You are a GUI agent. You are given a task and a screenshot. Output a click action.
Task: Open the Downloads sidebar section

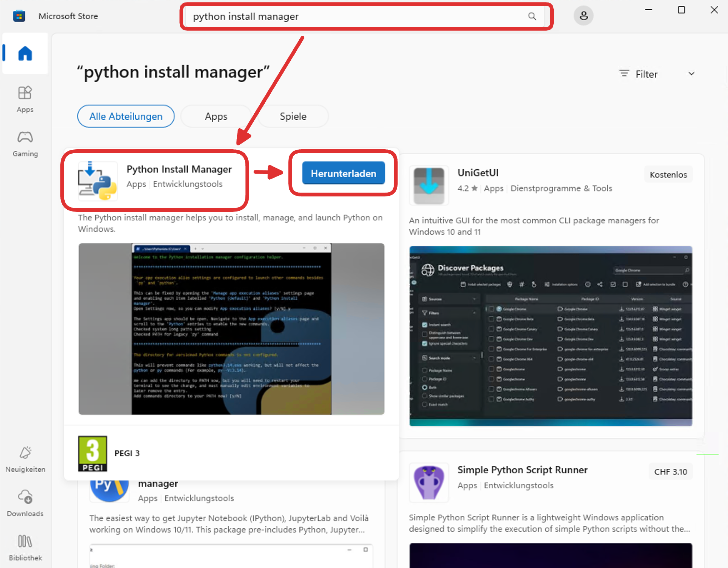tap(25, 503)
